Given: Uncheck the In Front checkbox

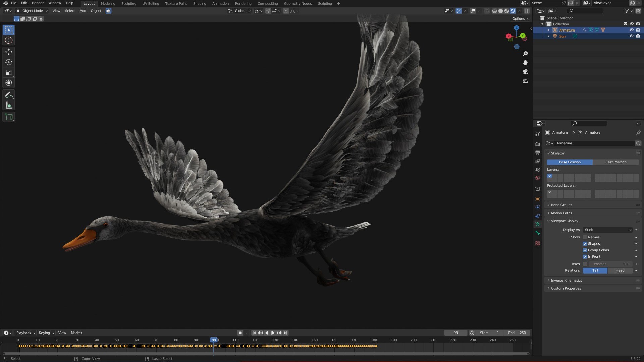Looking at the screenshot, I should tap(585, 257).
